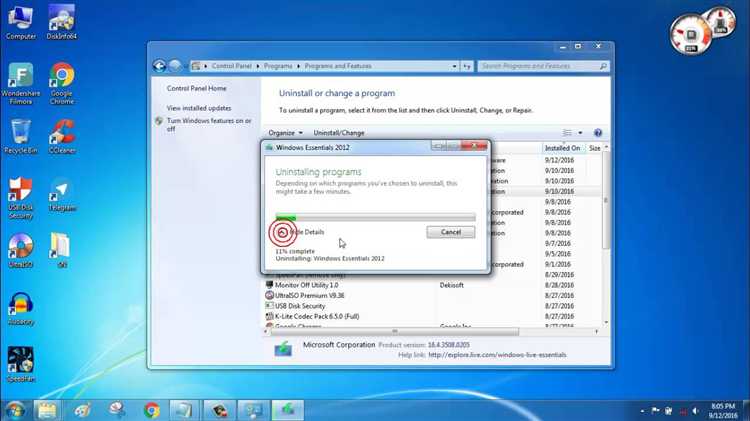Image resolution: width=750 pixels, height=421 pixels.
Task: Expand the address bar history dropdown
Action: pos(454,66)
